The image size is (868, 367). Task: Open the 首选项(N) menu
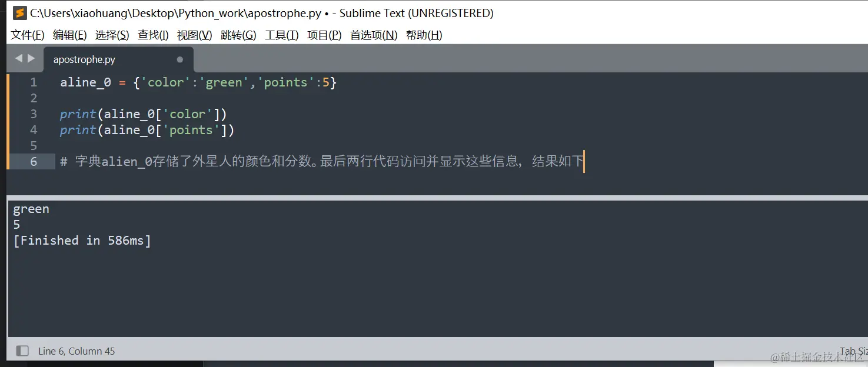coord(374,35)
